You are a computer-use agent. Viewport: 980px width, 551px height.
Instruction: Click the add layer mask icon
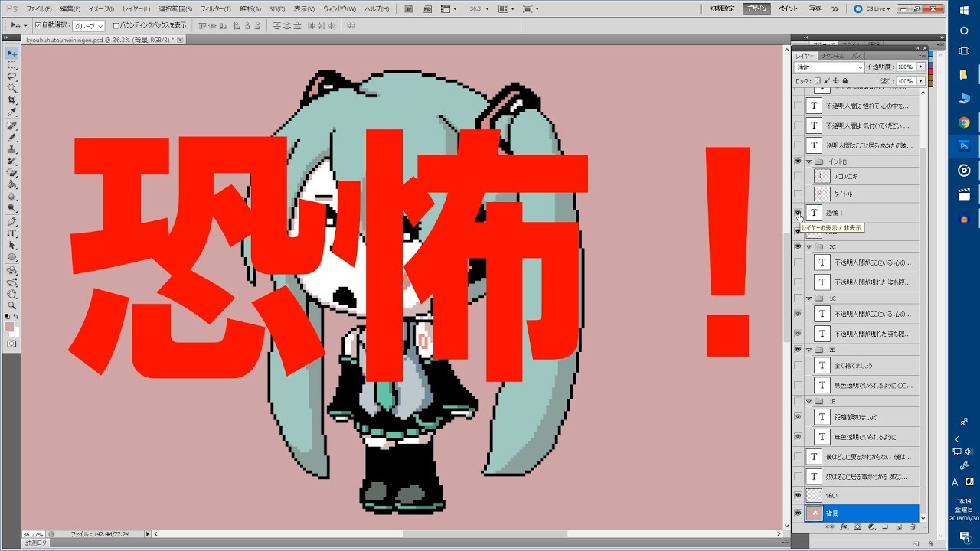(857, 527)
